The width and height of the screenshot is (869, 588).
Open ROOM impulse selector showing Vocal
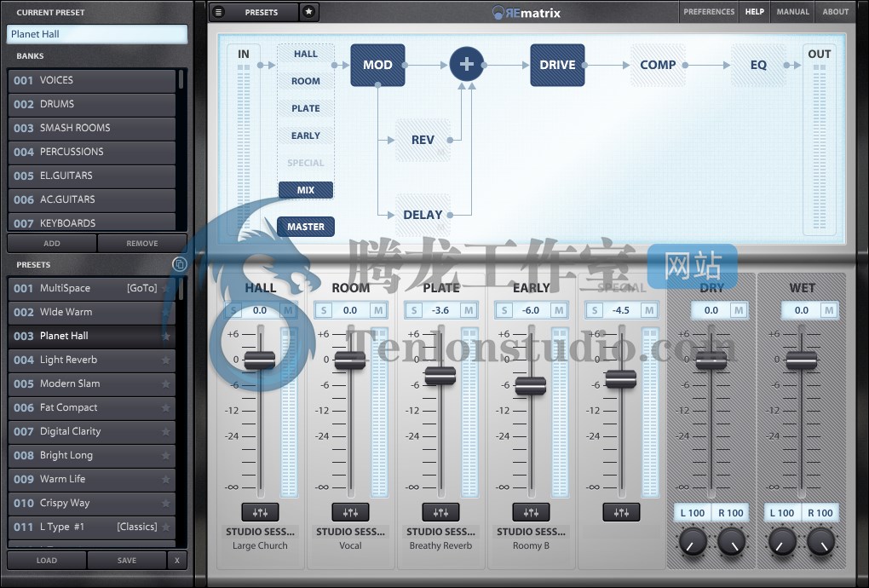tap(350, 538)
